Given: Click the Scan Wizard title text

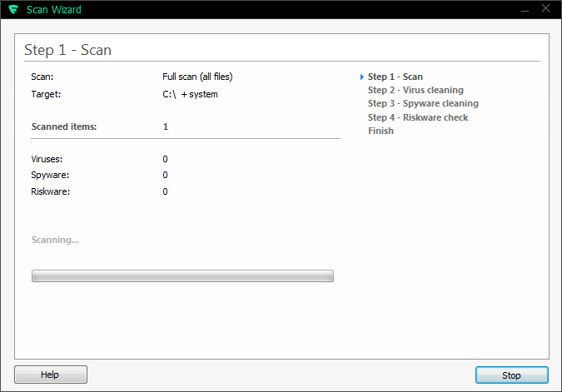Looking at the screenshot, I should [54, 10].
